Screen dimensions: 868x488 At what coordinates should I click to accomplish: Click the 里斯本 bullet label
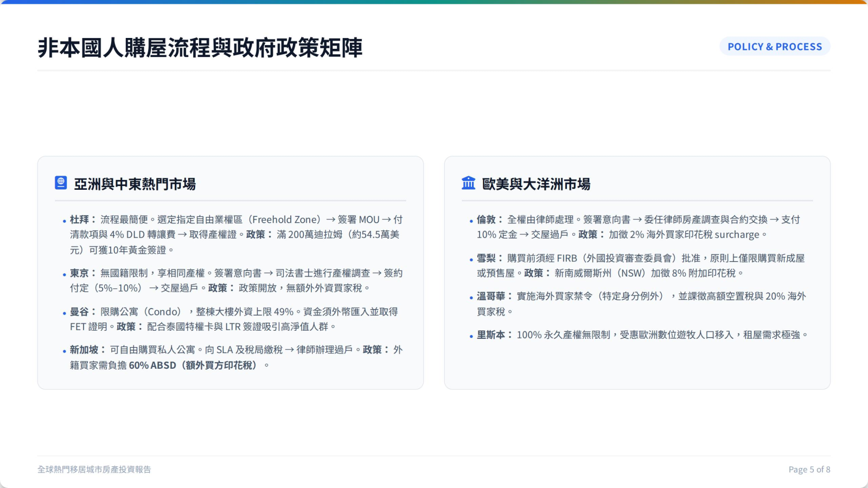495,335
